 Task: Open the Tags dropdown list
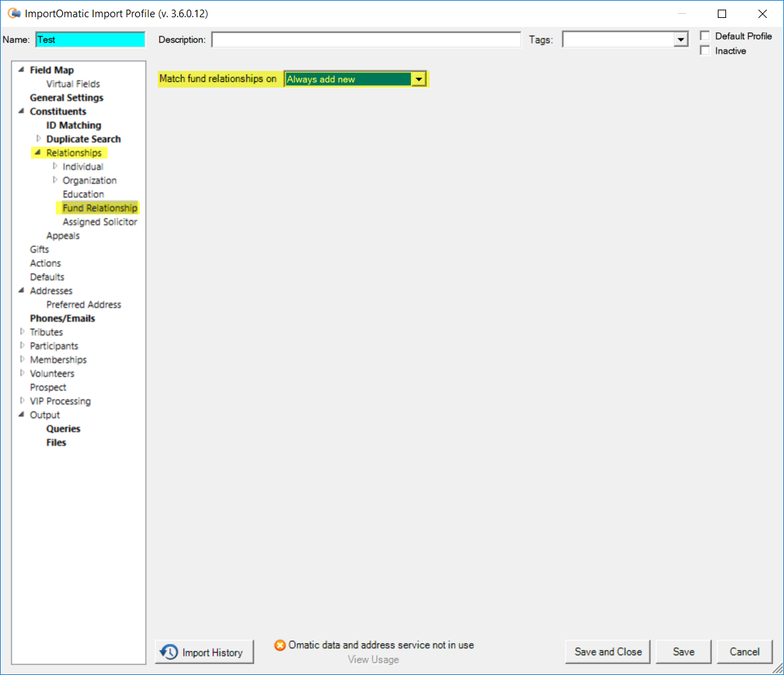681,40
